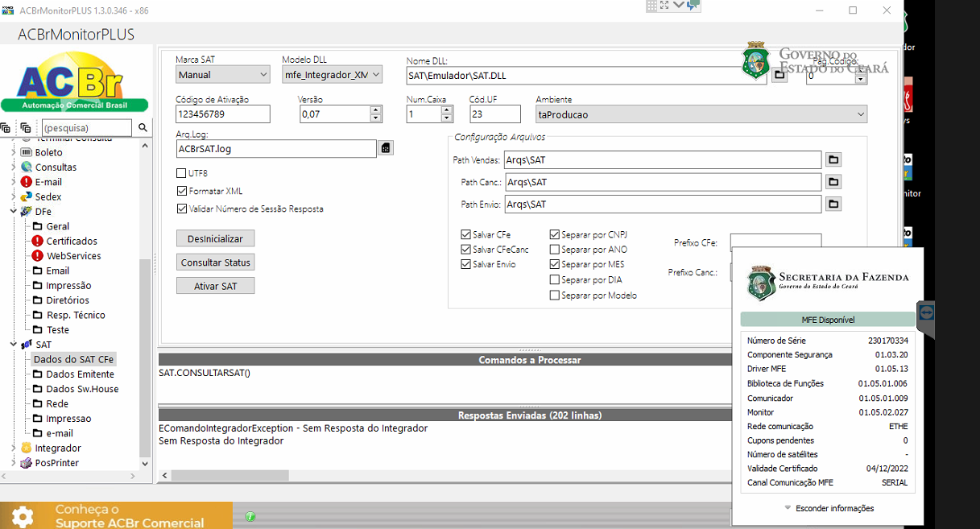Click the MFE Disponível status bar
Viewport: 980px width, 529px height.
coord(828,320)
